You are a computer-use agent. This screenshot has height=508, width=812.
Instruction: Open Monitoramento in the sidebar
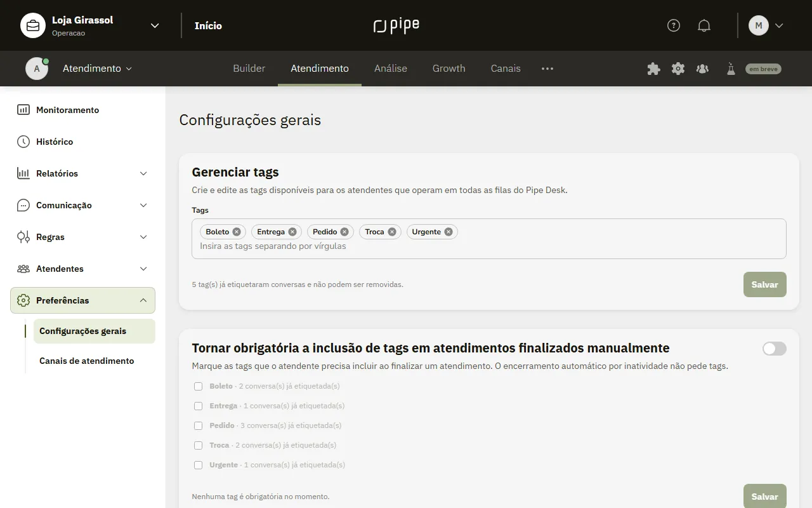tap(82, 110)
